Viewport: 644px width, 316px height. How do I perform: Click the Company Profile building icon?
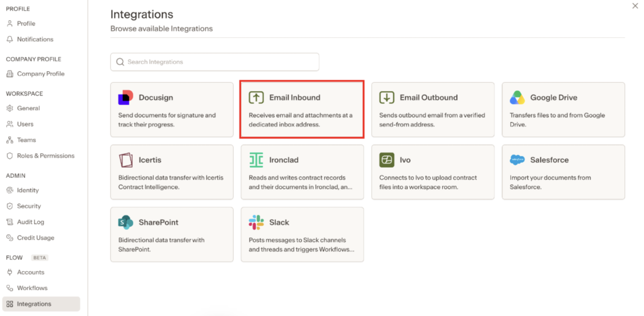click(x=10, y=74)
